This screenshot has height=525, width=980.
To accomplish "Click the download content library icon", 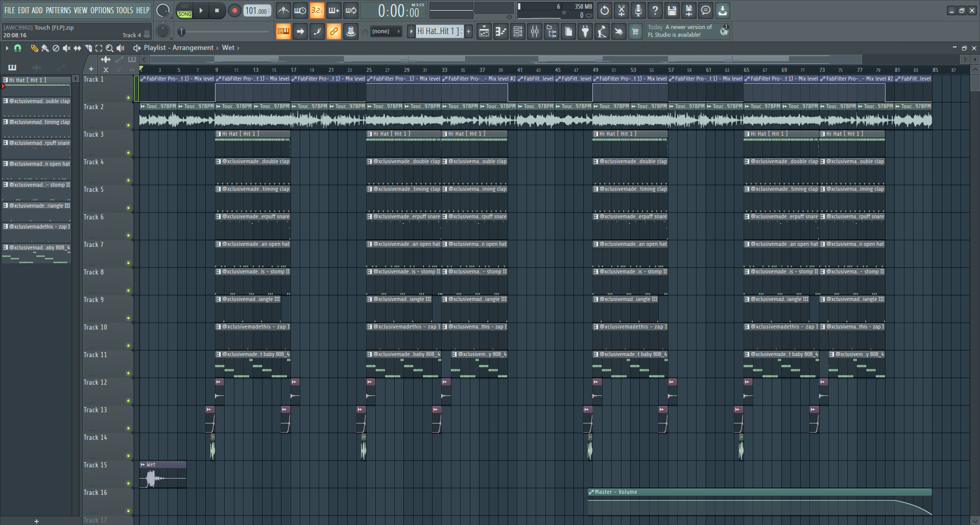I will 723,10.
